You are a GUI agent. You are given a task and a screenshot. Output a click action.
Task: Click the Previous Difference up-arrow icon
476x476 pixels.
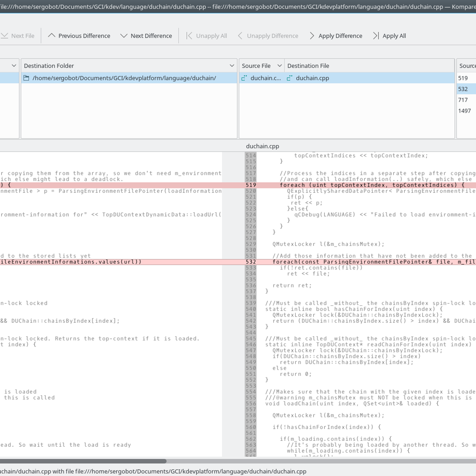click(52, 36)
